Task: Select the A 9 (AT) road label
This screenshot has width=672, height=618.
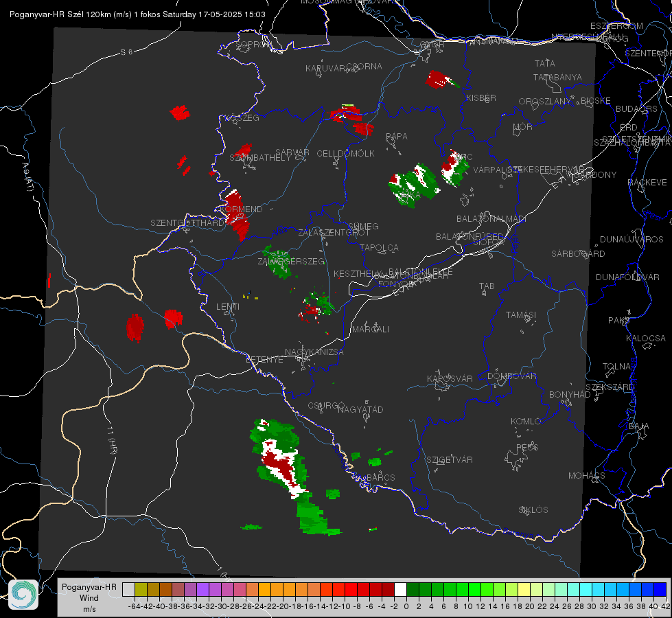Action: tap(28, 177)
